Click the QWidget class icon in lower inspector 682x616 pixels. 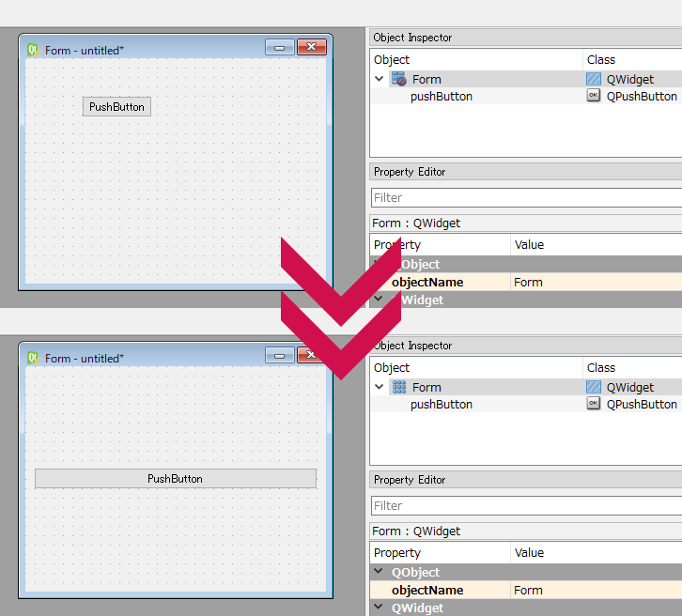[593, 388]
